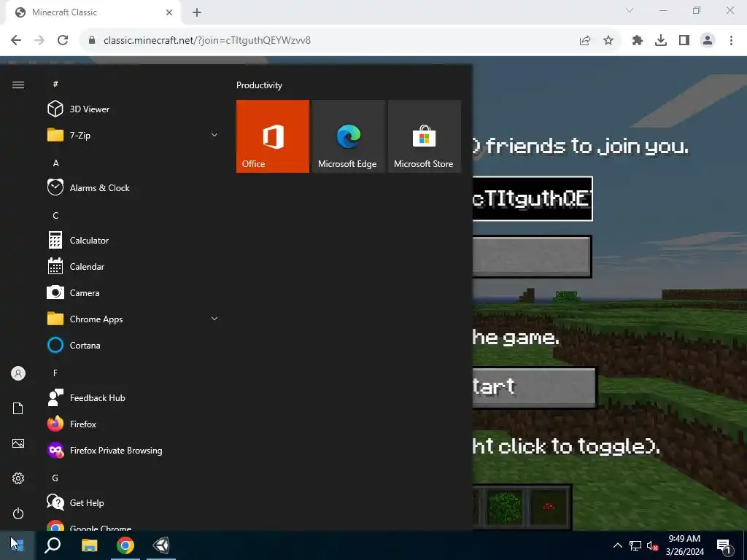Open File Explorer from the taskbar
Viewport: 747px width, 560px height.
(90, 545)
